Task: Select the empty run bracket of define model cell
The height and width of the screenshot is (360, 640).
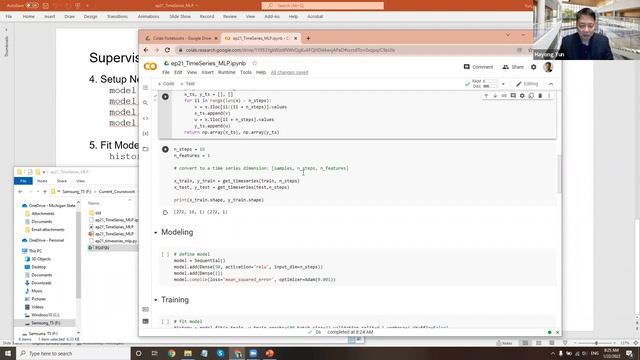Action: pos(165,254)
